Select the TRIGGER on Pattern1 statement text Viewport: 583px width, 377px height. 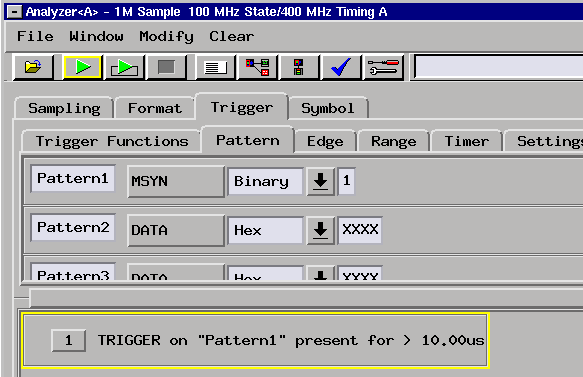point(291,341)
